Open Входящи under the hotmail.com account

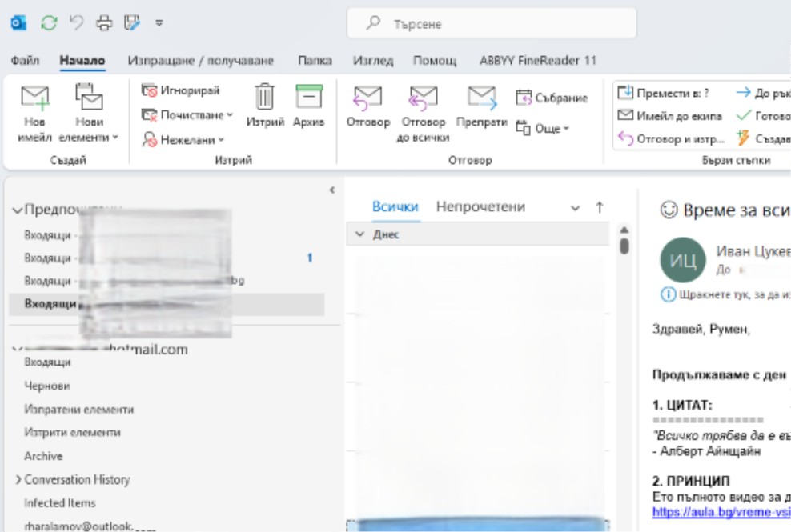point(48,362)
